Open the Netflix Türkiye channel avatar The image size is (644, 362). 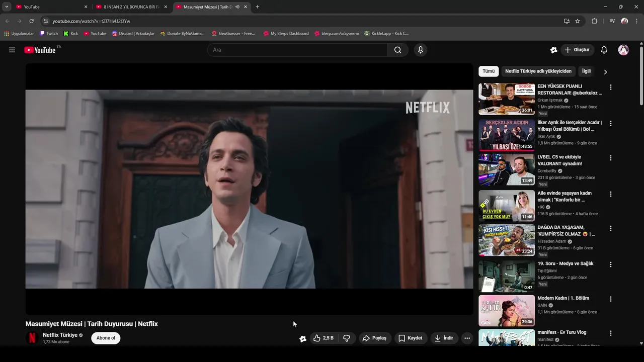pyautogui.click(x=32, y=338)
